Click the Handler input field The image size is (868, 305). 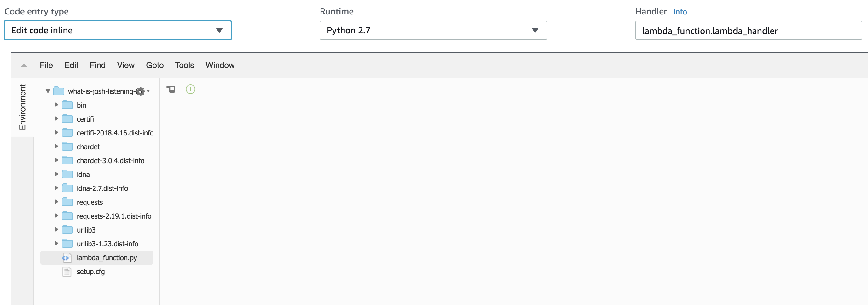click(748, 30)
